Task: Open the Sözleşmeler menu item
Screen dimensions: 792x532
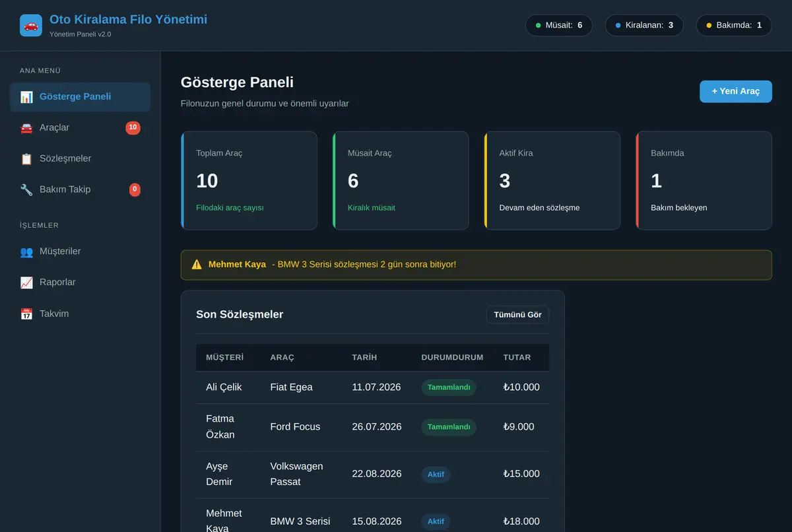Action: point(80,159)
